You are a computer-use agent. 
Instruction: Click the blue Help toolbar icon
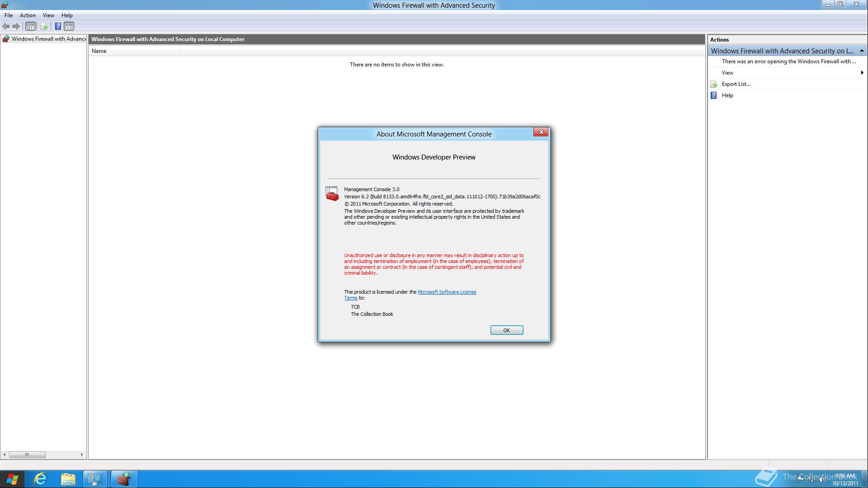[x=58, y=27]
